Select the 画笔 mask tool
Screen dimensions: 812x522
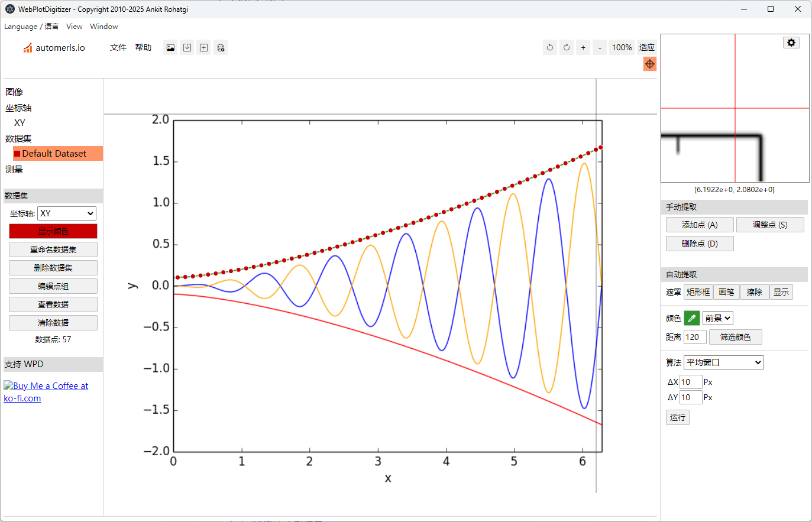tap(726, 292)
